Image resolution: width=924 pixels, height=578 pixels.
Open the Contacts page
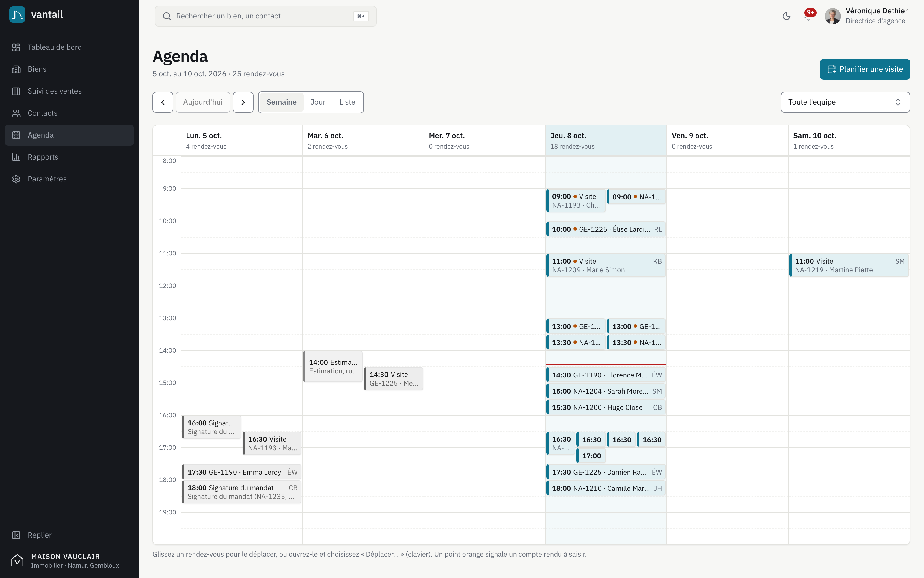69,113
